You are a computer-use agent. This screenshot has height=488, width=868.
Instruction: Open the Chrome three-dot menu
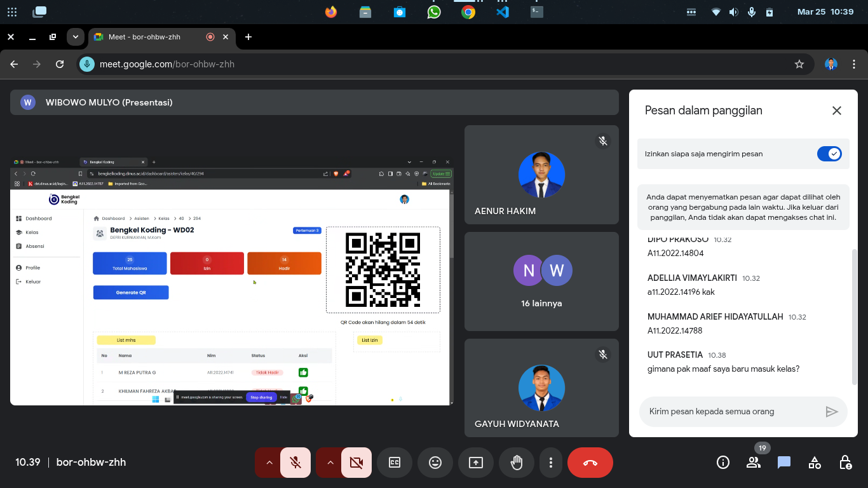(x=855, y=64)
